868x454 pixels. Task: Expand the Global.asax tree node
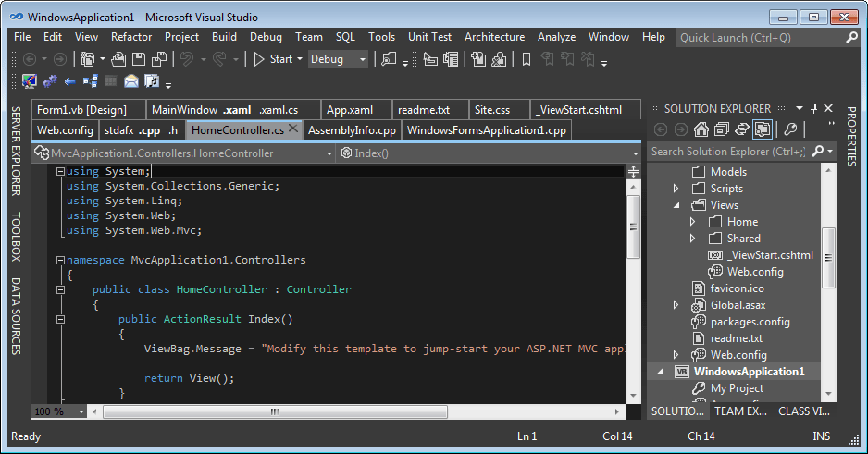676,305
